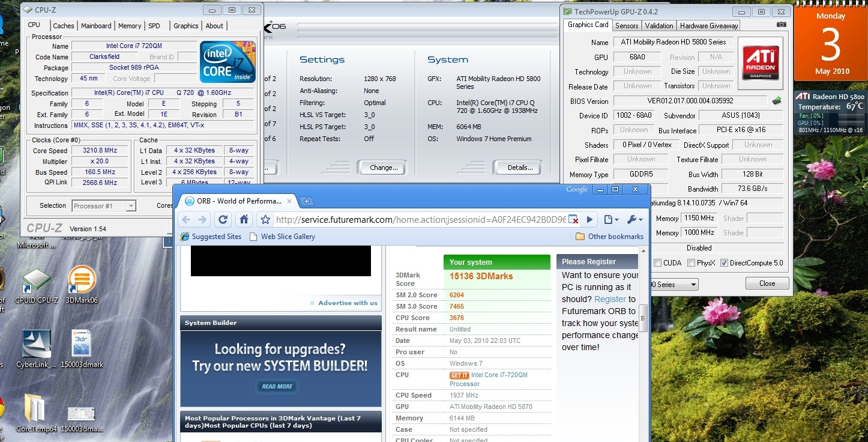The height and width of the screenshot is (442, 868).
Task: Close the ORB - World of Performance tab
Action: pos(289,201)
